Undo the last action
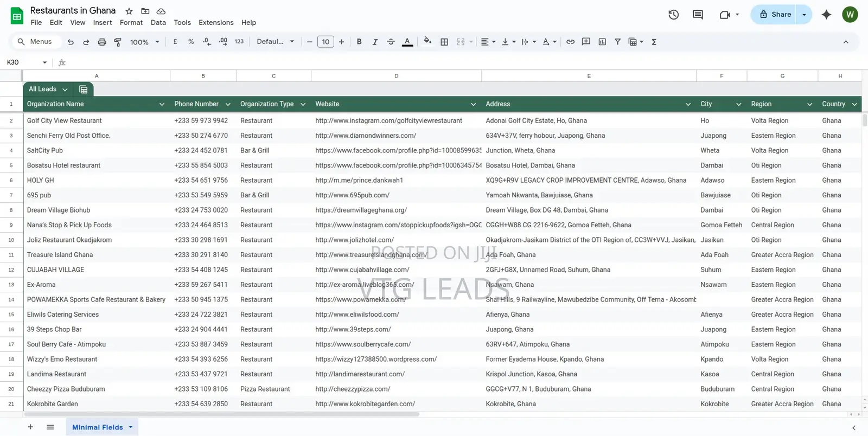Viewport: 868px width, 436px height. pyautogui.click(x=71, y=42)
